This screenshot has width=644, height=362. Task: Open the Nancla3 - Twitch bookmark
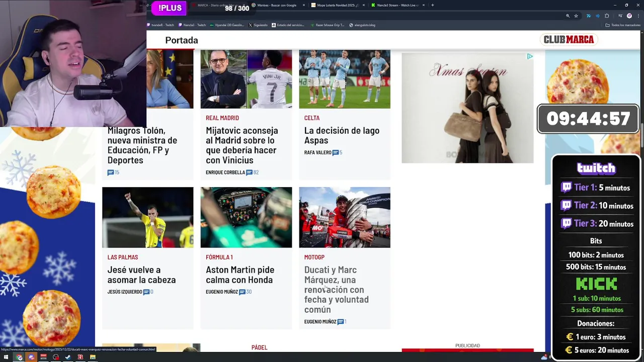coord(192,25)
